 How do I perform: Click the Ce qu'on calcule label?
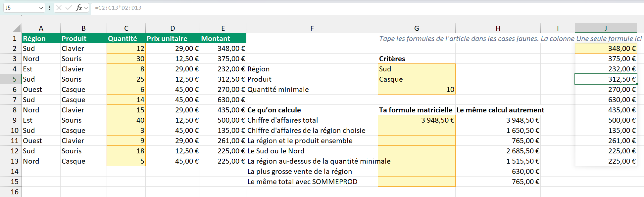coord(274,110)
